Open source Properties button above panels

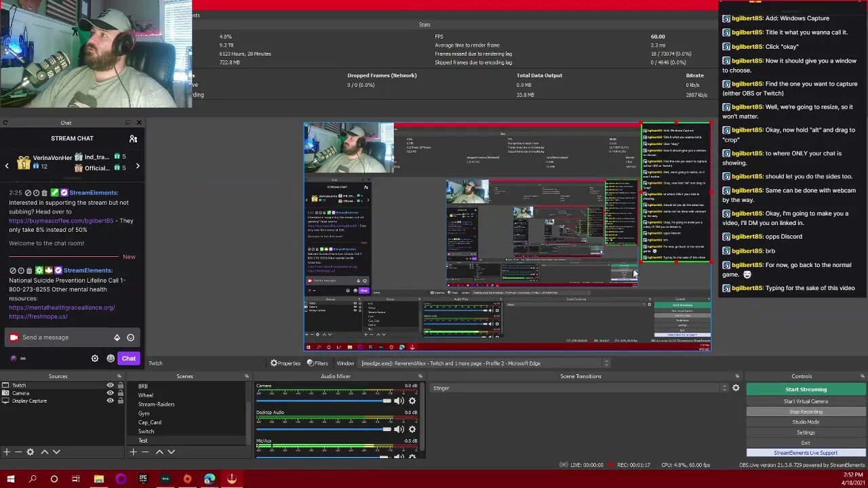(x=285, y=363)
